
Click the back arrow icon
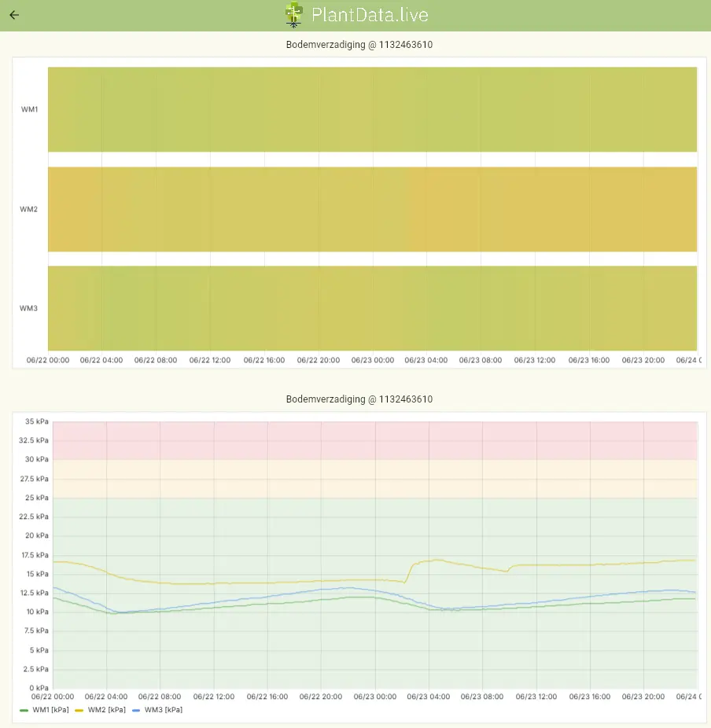coord(14,15)
